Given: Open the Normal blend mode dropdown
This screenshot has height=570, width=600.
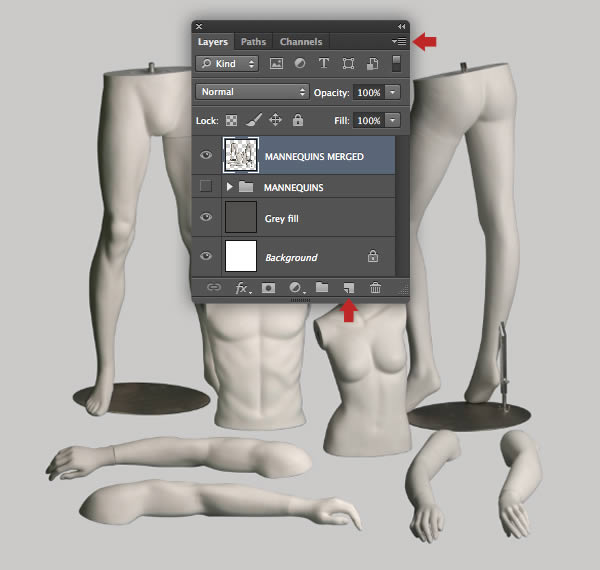Looking at the screenshot, I should (x=252, y=92).
